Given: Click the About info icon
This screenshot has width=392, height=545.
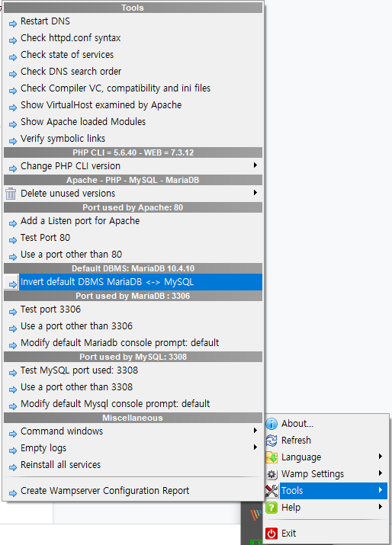Looking at the screenshot, I should coord(272,424).
